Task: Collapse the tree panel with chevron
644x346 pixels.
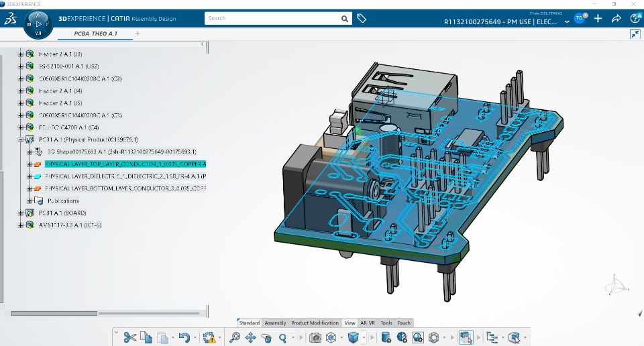Action: 203,45
